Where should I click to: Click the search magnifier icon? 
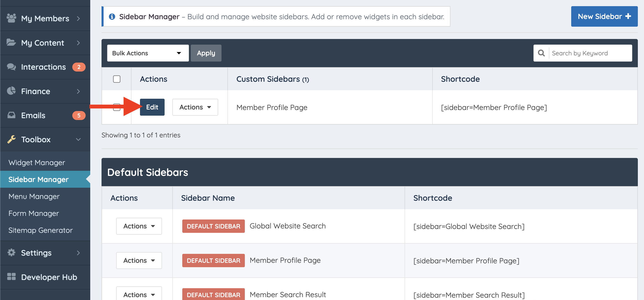[541, 53]
